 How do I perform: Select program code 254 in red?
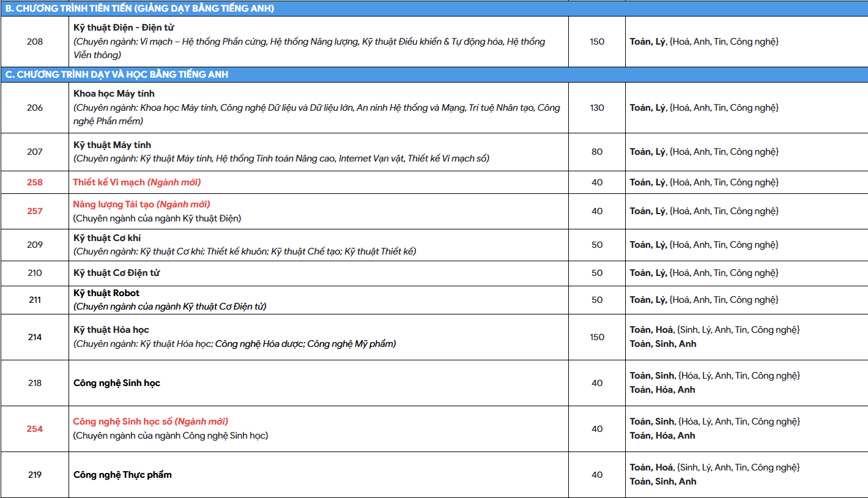click(x=35, y=429)
